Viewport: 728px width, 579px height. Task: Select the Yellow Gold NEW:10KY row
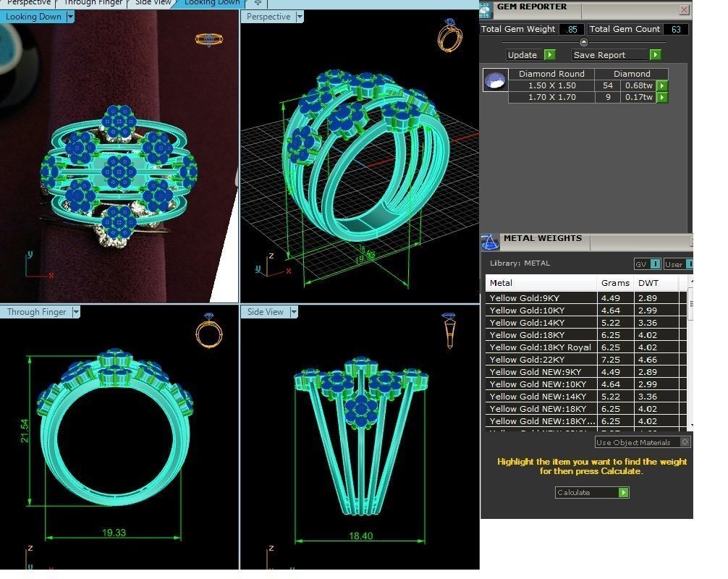click(x=586, y=384)
